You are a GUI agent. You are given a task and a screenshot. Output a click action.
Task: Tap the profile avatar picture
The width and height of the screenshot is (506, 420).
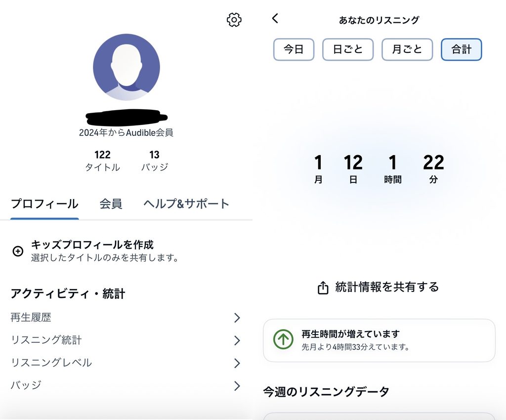126,67
